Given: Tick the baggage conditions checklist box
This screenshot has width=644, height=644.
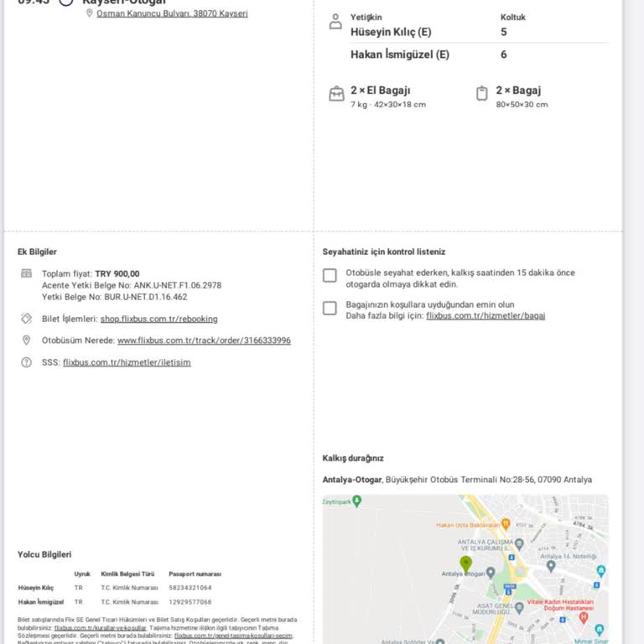Looking at the screenshot, I should pyautogui.click(x=330, y=308).
